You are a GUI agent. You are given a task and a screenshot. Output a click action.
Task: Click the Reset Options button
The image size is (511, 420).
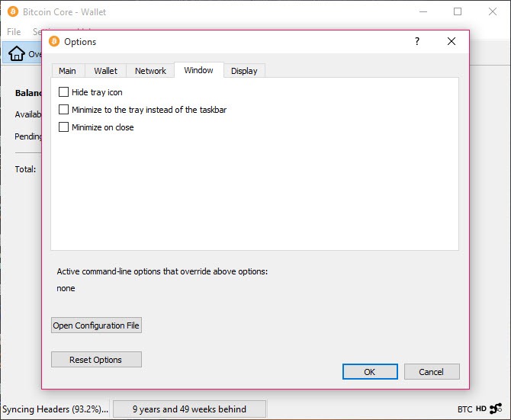tap(96, 360)
